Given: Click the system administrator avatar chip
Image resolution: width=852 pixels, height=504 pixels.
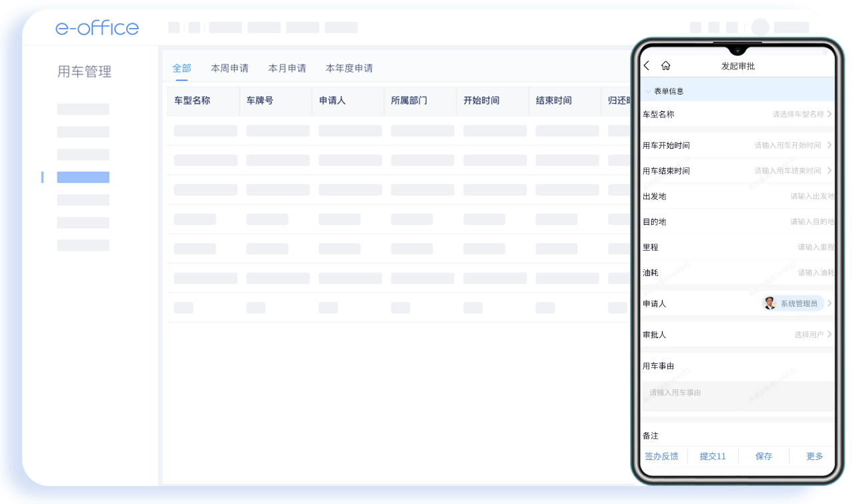Looking at the screenshot, I should (793, 303).
